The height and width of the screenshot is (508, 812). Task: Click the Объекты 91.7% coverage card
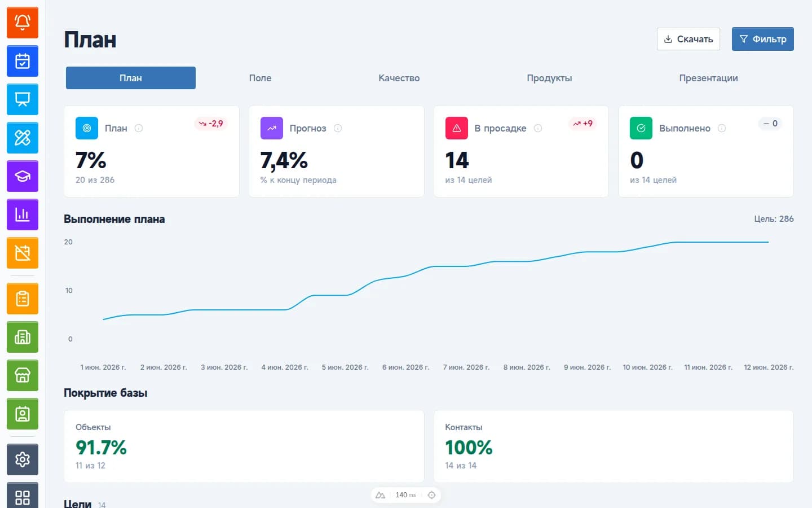pyautogui.click(x=244, y=446)
